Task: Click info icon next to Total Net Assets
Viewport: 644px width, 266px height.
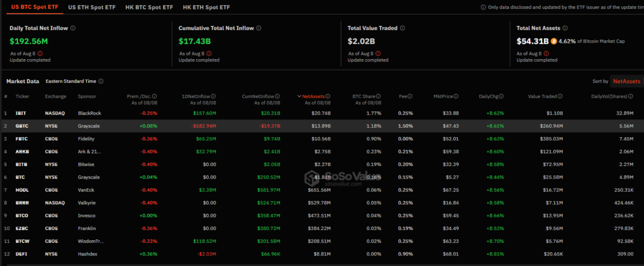Action: click(x=565, y=28)
